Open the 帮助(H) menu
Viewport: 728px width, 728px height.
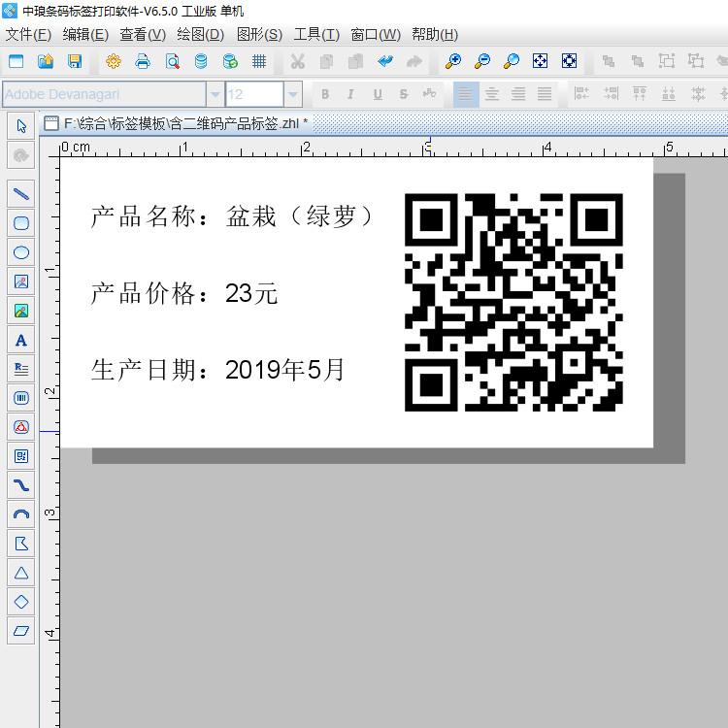(x=435, y=34)
